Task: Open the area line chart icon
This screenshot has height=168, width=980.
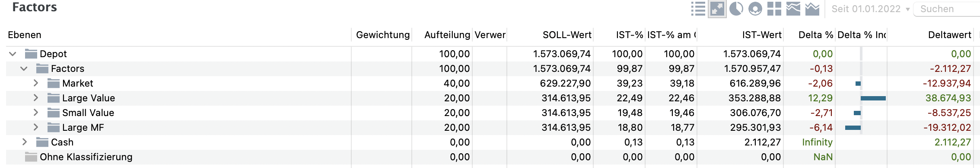Action: tap(812, 9)
